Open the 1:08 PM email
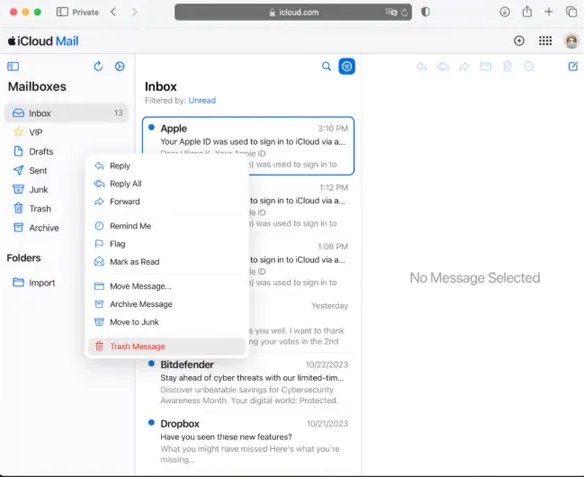The height and width of the screenshot is (477, 585). coord(301,264)
